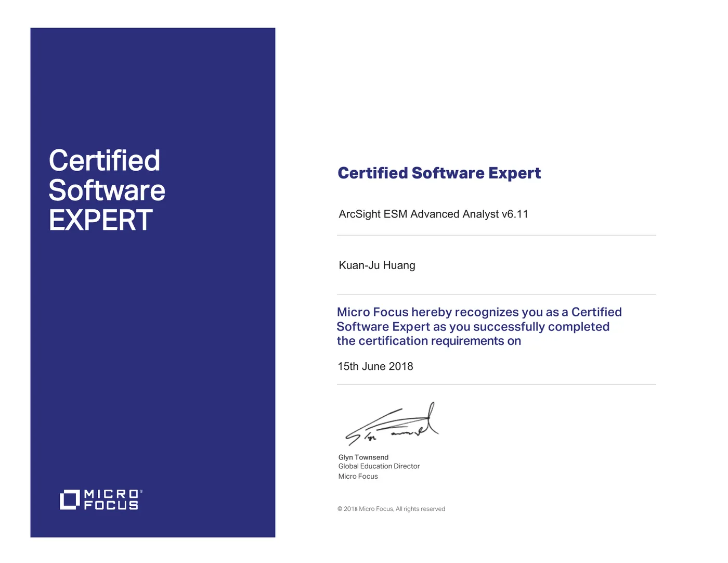
Task: Click the Micro Focus logo
Action: click(101, 500)
